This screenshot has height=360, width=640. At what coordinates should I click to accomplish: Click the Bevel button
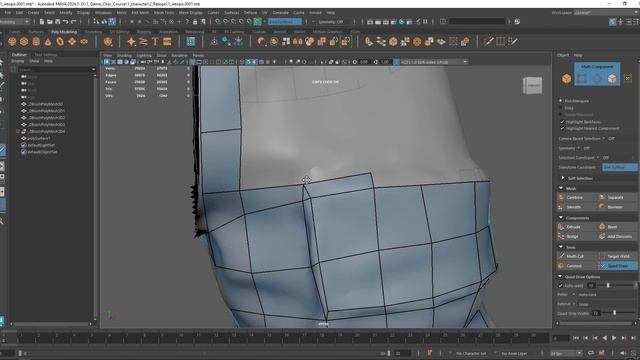tap(617, 227)
